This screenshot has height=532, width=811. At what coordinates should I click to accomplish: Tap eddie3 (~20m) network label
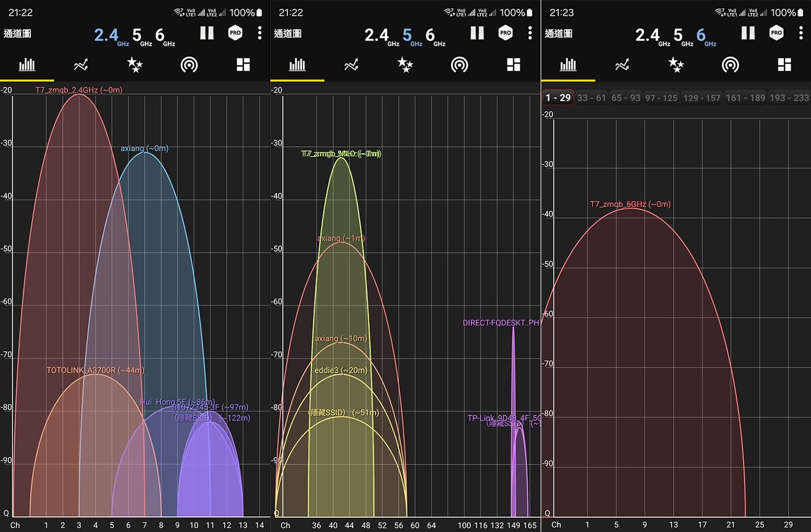[341, 370]
